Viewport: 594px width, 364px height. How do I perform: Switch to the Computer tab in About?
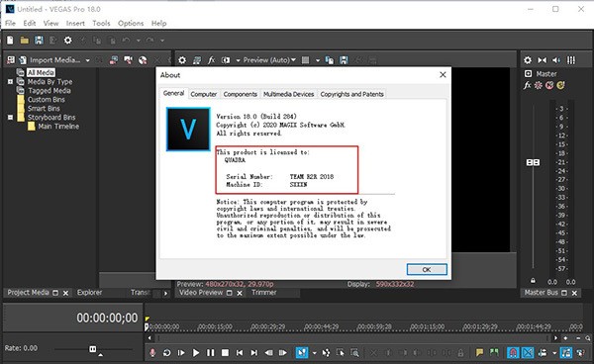[x=203, y=94]
